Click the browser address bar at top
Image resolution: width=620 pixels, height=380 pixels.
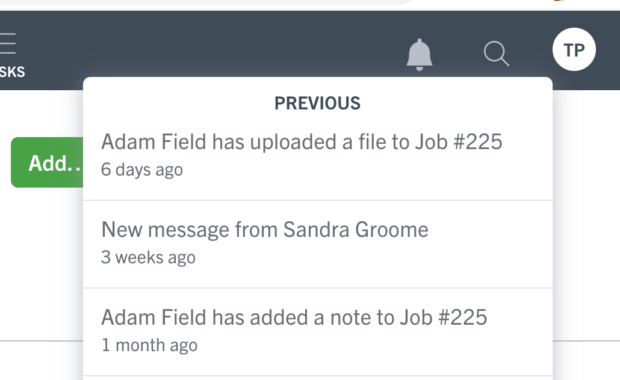pyautogui.click(x=198, y=2)
